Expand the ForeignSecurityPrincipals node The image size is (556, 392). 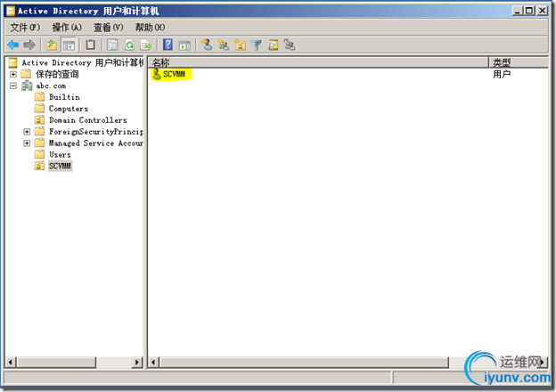click(x=27, y=132)
